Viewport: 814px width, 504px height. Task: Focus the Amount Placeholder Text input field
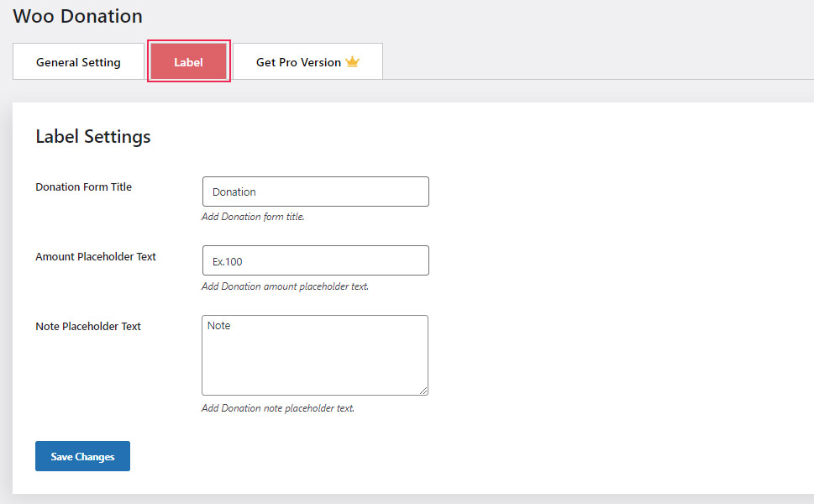click(x=316, y=260)
